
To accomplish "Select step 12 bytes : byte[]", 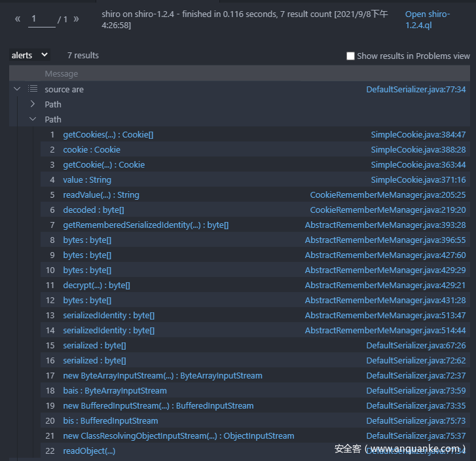I will [87, 301].
